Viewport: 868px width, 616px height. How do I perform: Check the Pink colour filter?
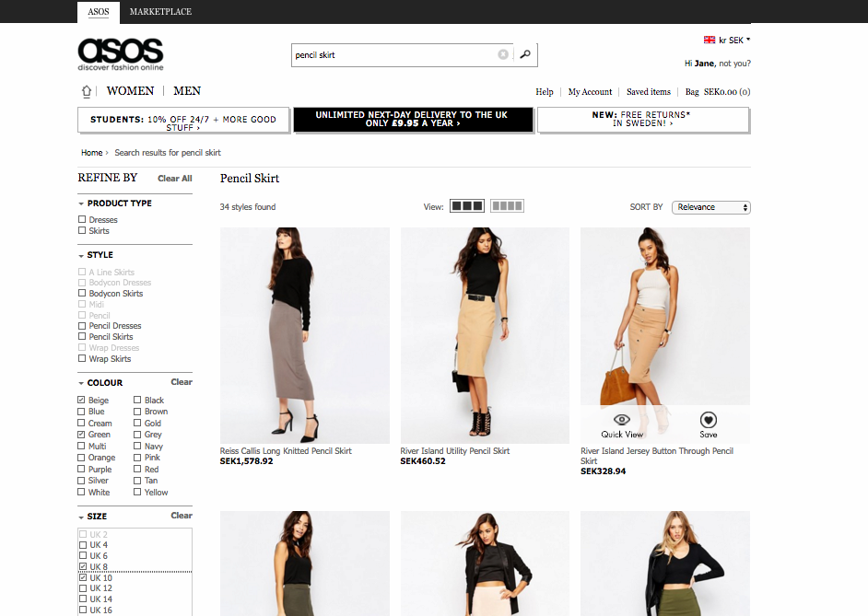point(137,458)
